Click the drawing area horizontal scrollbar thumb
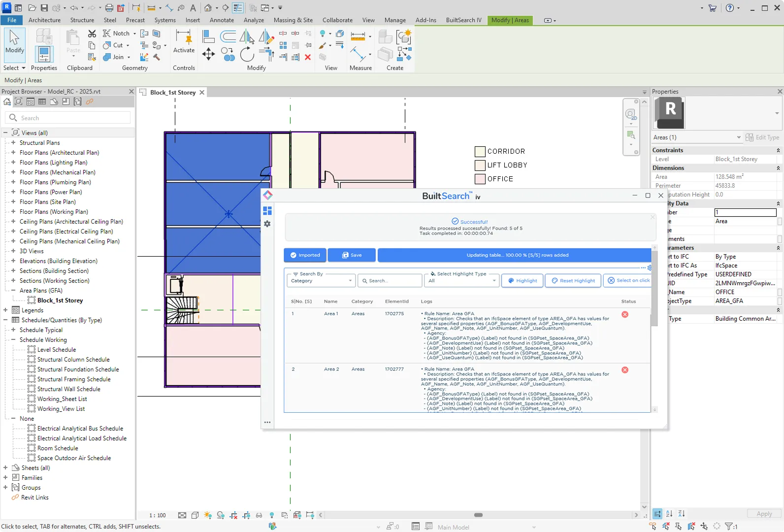The height and width of the screenshot is (532, 784). point(478,515)
